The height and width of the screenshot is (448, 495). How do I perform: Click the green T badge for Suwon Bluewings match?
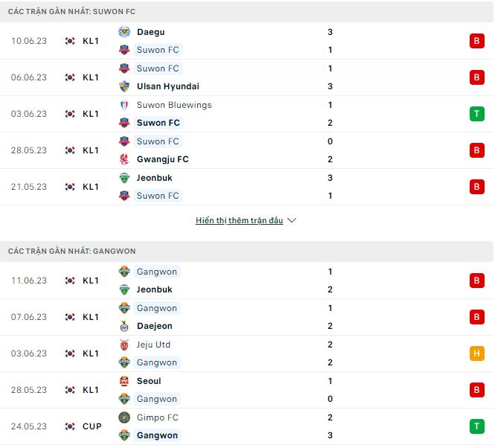(476, 114)
